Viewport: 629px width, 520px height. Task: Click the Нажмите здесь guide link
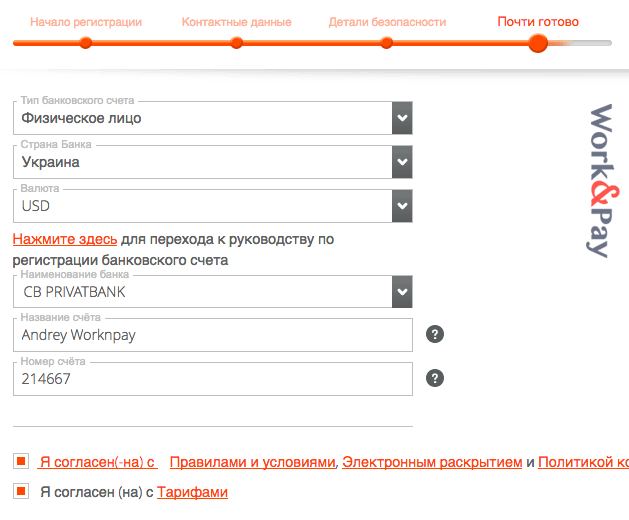65,239
